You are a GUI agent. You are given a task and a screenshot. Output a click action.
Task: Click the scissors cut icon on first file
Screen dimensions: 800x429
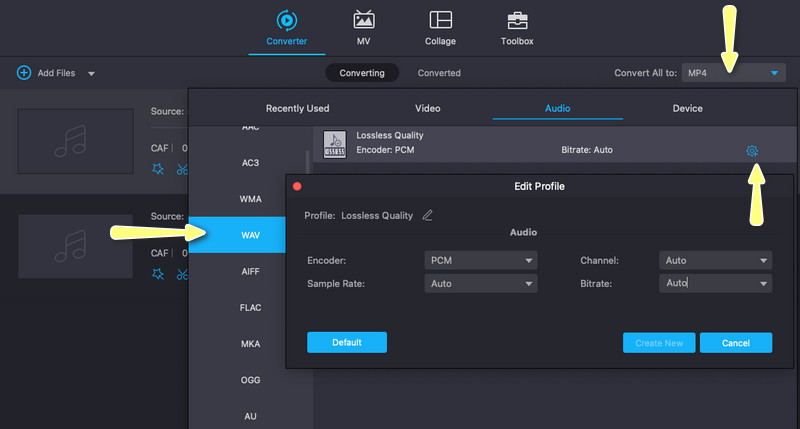(x=182, y=168)
